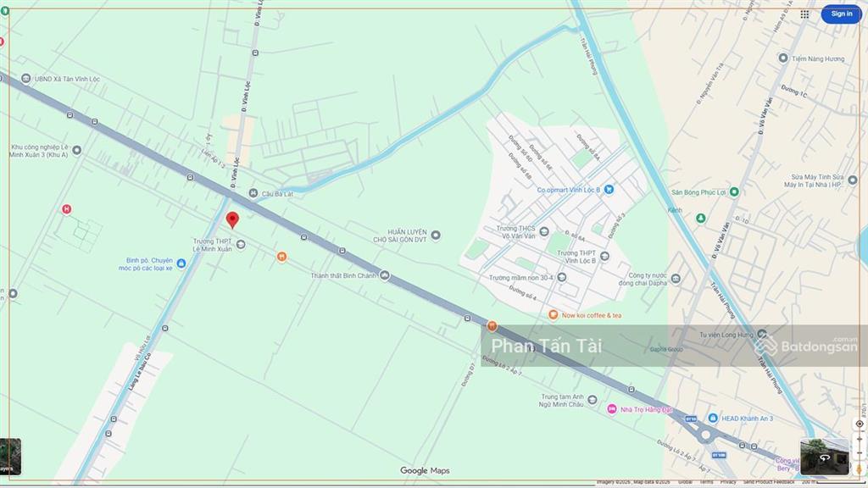Open the Google apps grid
The width and height of the screenshot is (868, 488).
click(804, 14)
